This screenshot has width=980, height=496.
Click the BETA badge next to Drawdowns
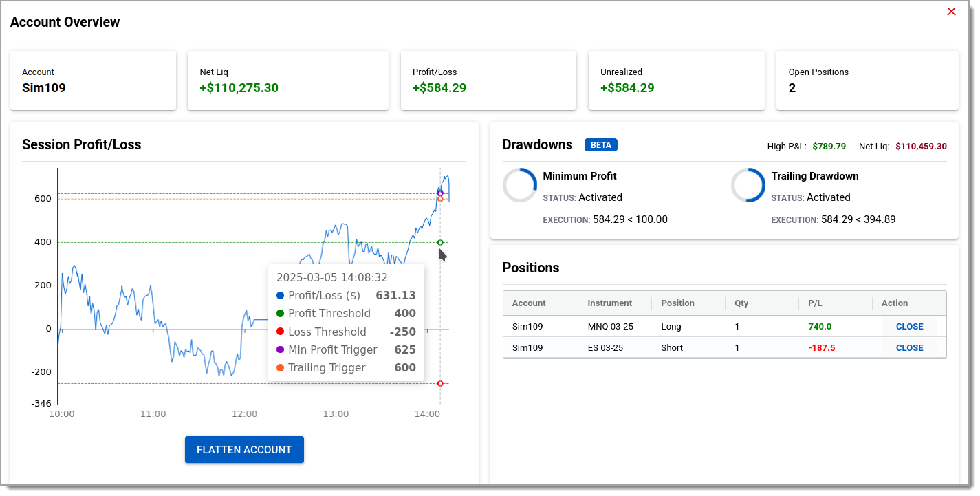(x=600, y=144)
